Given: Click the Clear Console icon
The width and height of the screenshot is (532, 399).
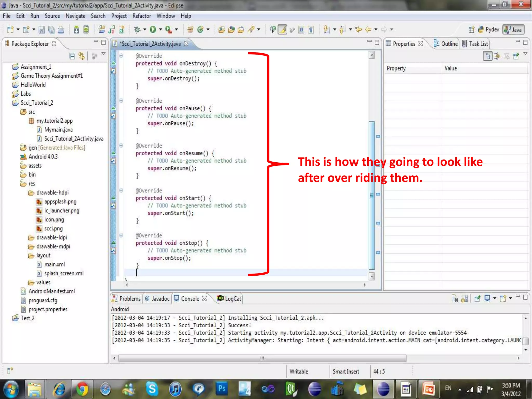Looking at the screenshot, I should 455,298.
